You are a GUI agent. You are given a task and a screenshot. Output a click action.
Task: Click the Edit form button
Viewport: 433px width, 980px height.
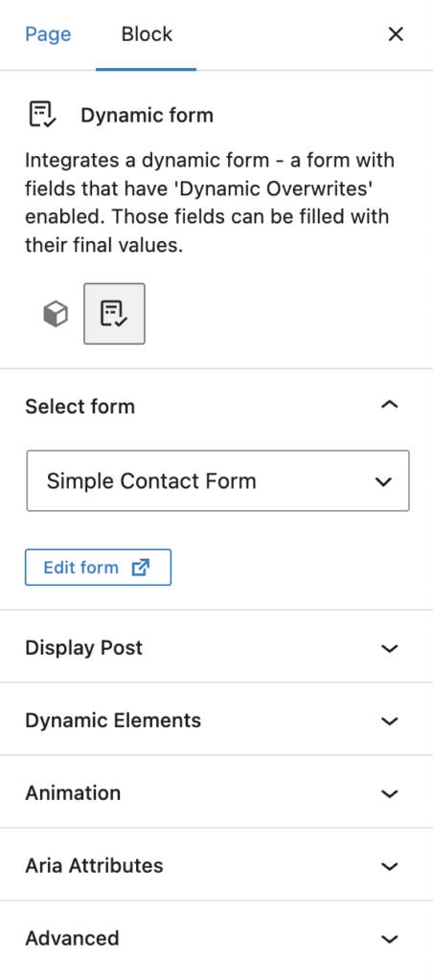click(x=99, y=568)
